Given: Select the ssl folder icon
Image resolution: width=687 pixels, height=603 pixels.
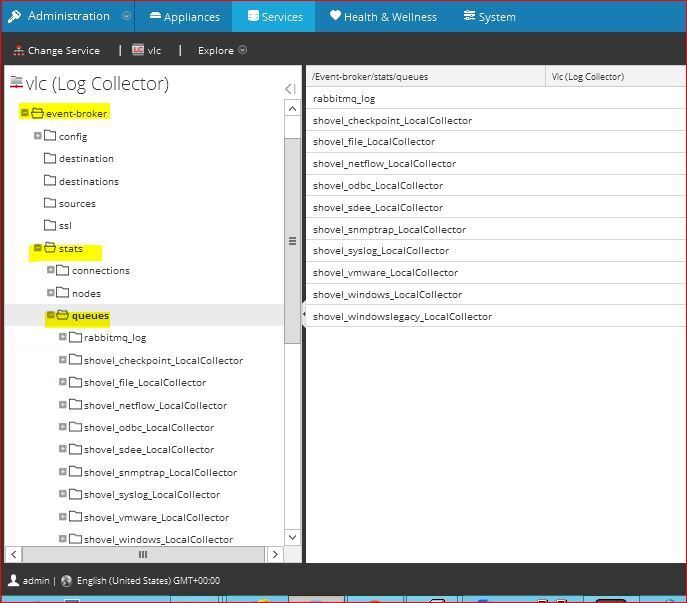Looking at the screenshot, I should 50,225.
